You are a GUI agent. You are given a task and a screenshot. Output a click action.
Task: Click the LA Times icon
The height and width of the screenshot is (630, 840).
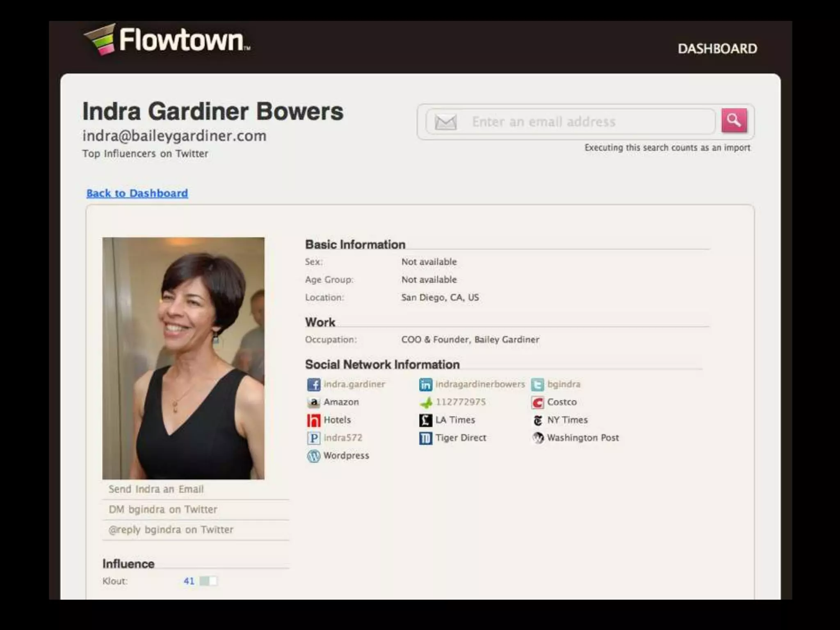tap(425, 420)
